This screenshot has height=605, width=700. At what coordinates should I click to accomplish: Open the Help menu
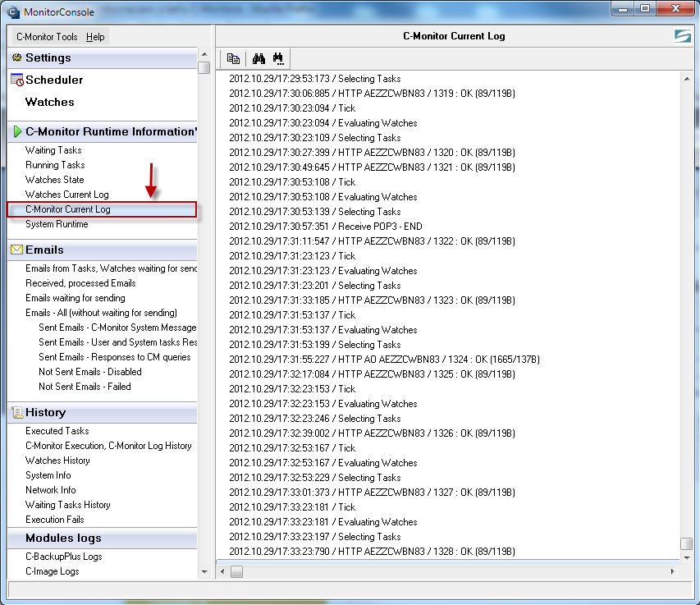pos(95,37)
